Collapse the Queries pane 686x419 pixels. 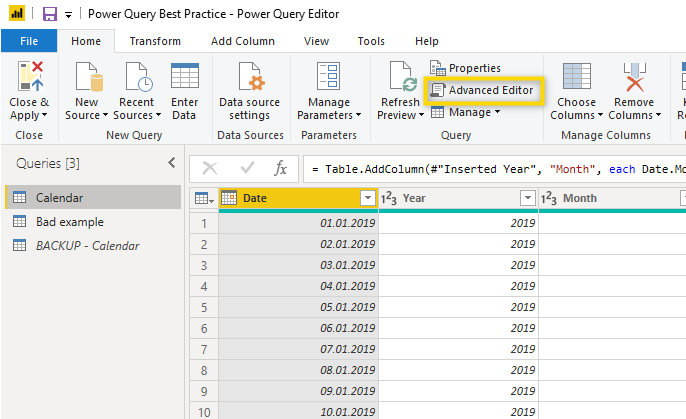pos(172,163)
